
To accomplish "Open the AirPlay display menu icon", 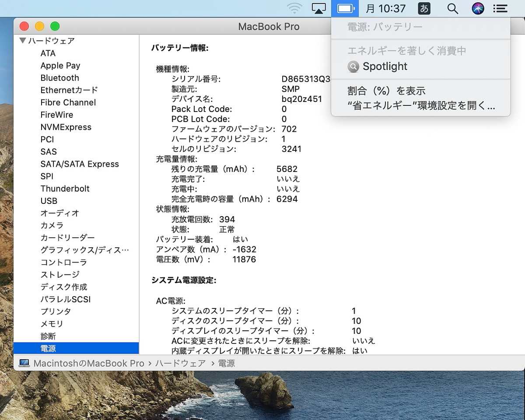I will pos(318,8).
